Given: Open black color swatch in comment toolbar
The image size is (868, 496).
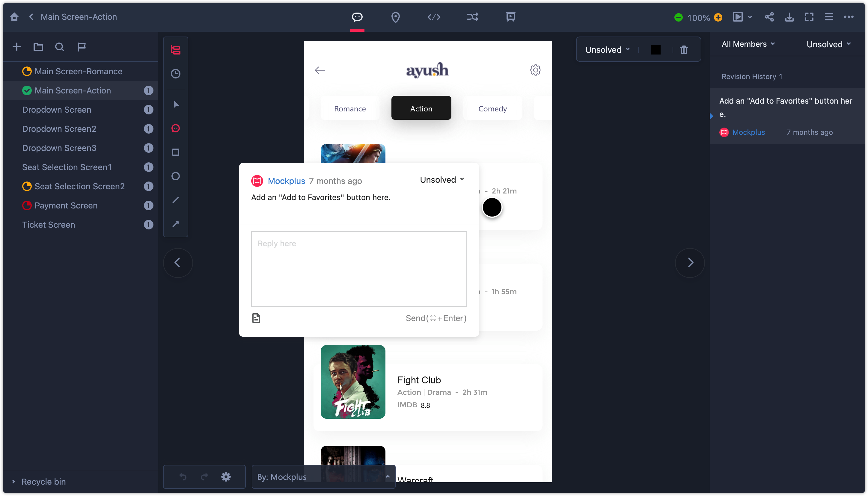Looking at the screenshot, I should 655,50.
